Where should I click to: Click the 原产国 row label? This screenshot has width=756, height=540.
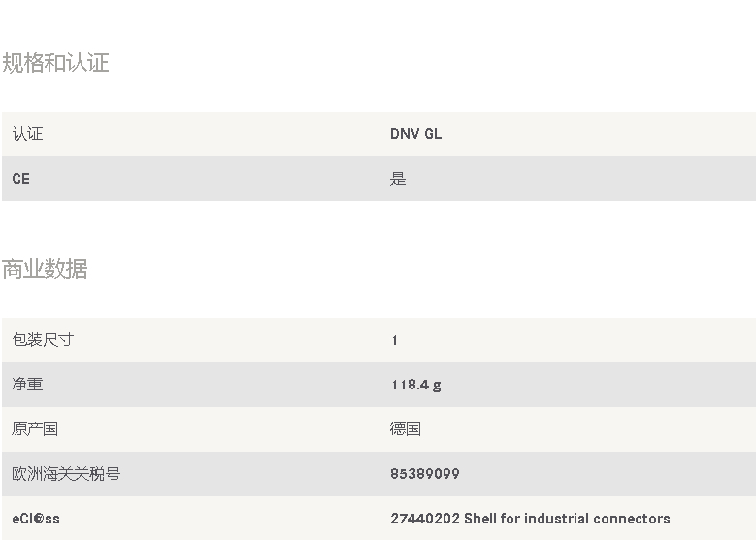point(35,429)
